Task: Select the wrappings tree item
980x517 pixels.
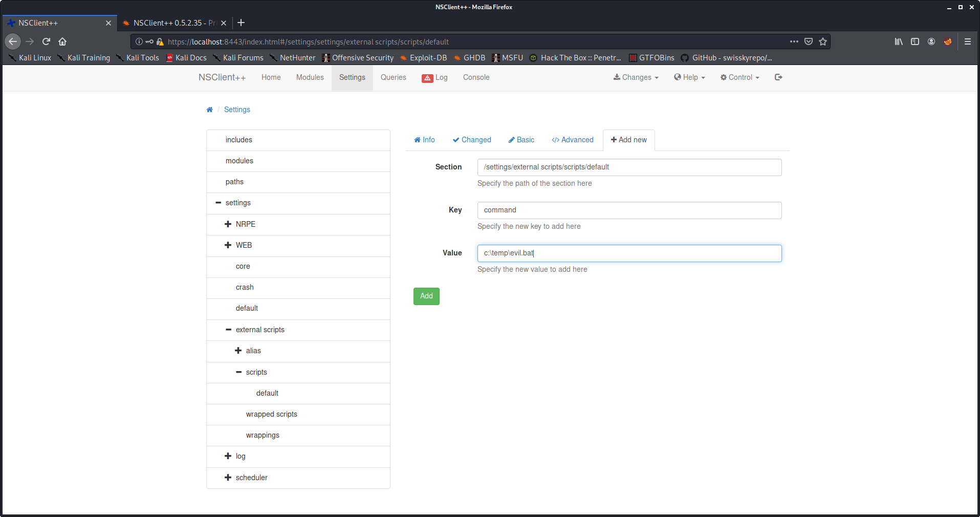Action: pos(298,436)
